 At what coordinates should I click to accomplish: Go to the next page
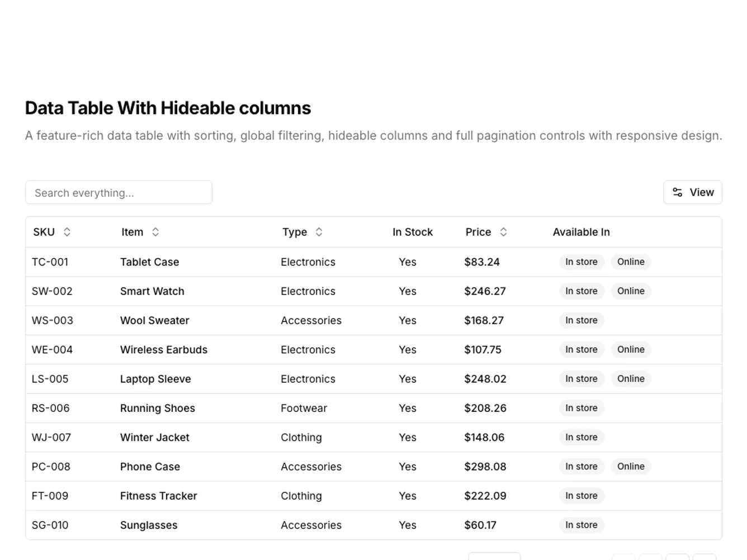tap(677, 558)
